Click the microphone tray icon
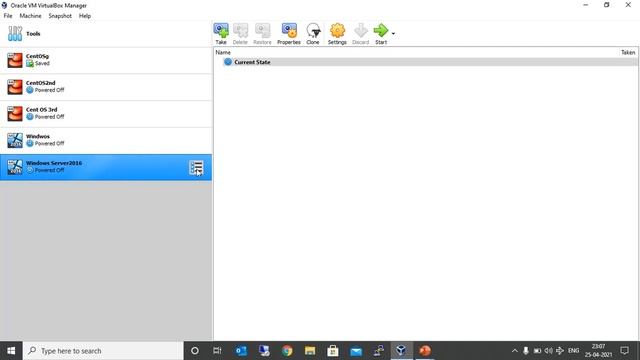The width and height of the screenshot is (640, 360). click(526, 351)
